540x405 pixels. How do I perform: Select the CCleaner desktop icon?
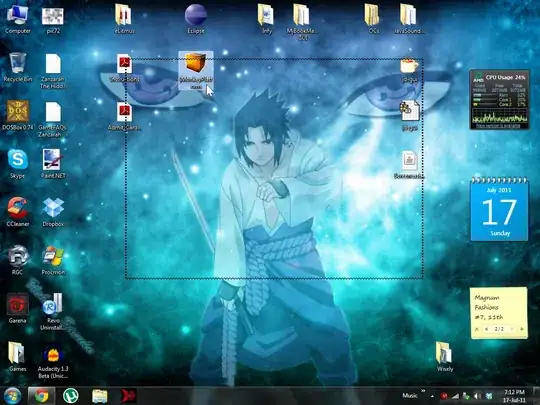point(17,212)
